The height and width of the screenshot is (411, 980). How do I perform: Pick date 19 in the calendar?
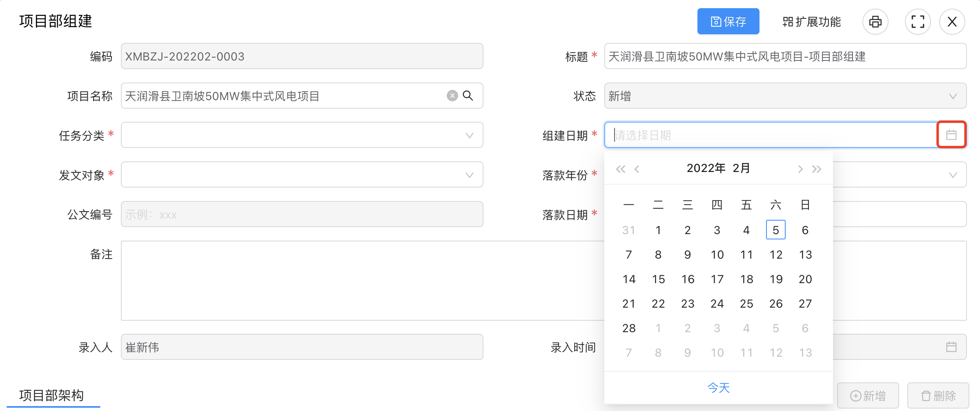point(776,279)
